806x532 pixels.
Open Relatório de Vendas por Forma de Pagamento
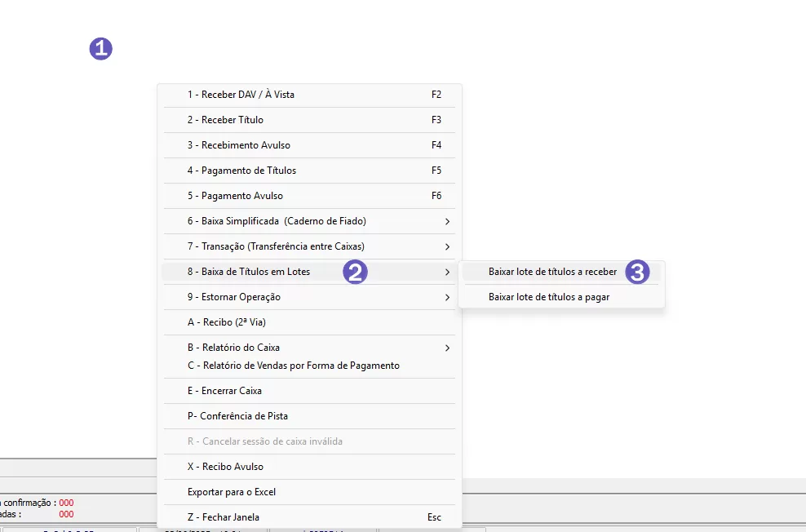click(x=293, y=366)
